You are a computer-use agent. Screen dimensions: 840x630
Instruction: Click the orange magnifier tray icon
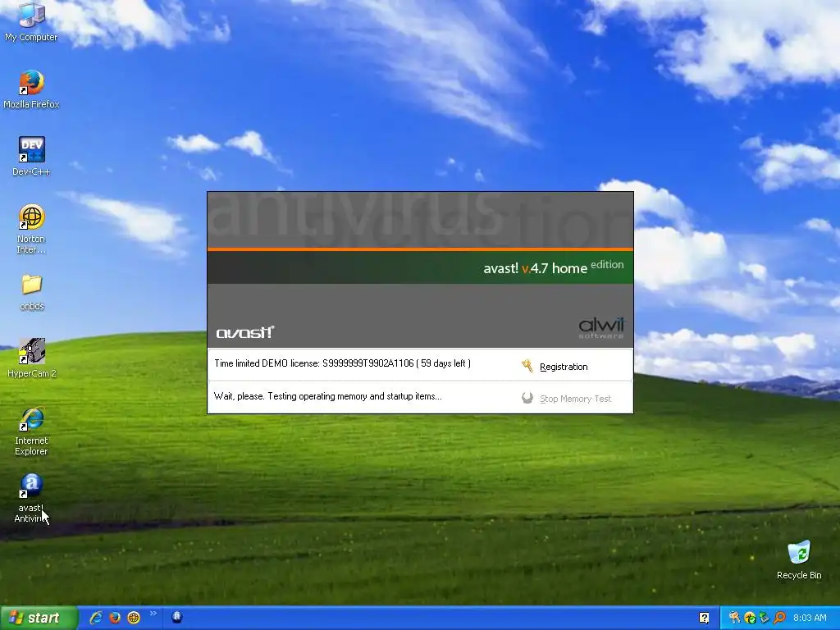(779, 618)
